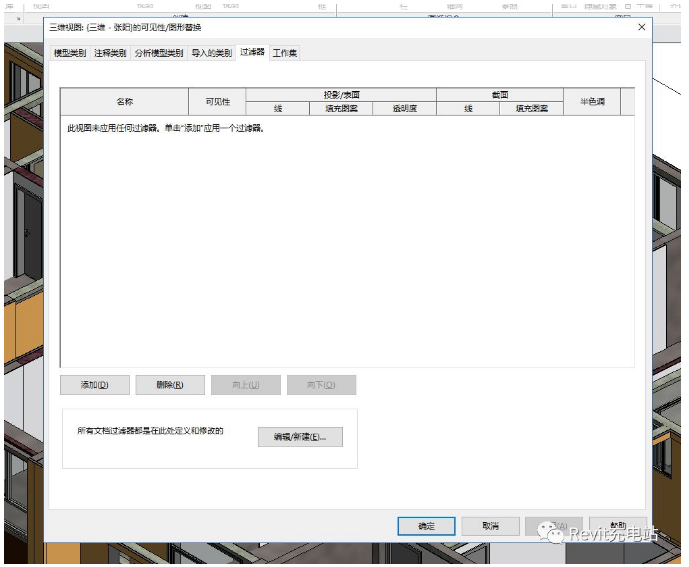Confirm the dialog with 确定
The width and height of the screenshot is (689, 567).
(x=426, y=526)
